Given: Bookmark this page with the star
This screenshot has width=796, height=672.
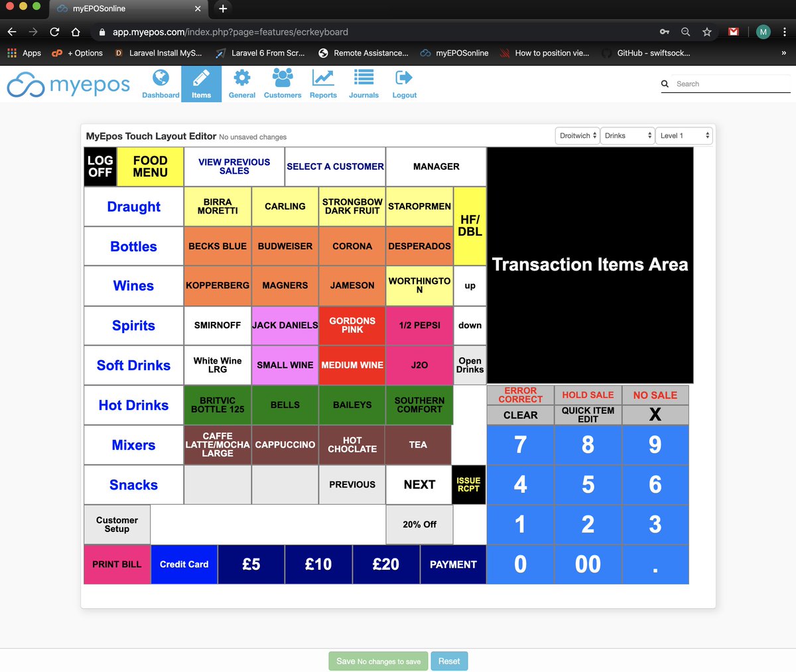Looking at the screenshot, I should pos(707,32).
